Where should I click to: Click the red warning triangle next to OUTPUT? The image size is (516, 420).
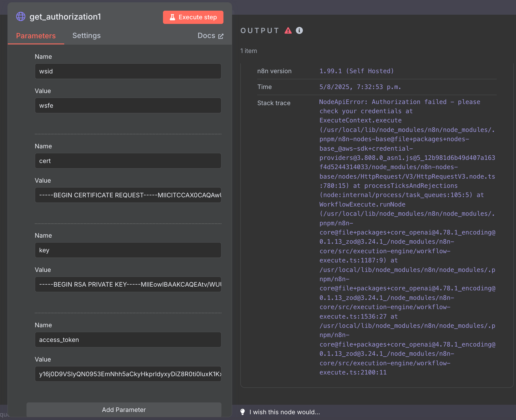click(x=288, y=31)
